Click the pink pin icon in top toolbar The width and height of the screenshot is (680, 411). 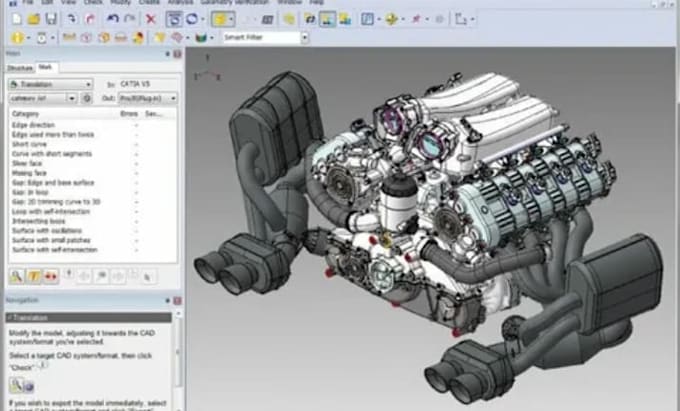click(x=416, y=19)
